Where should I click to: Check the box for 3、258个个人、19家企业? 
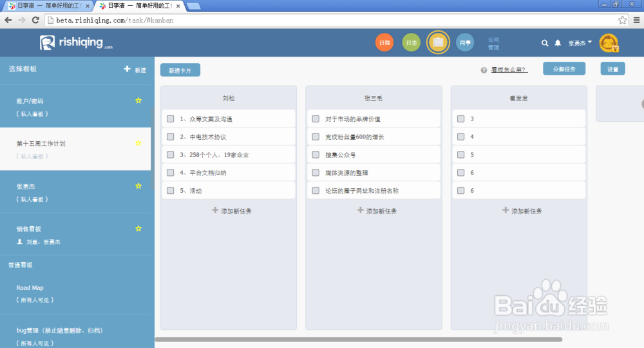(171, 155)
